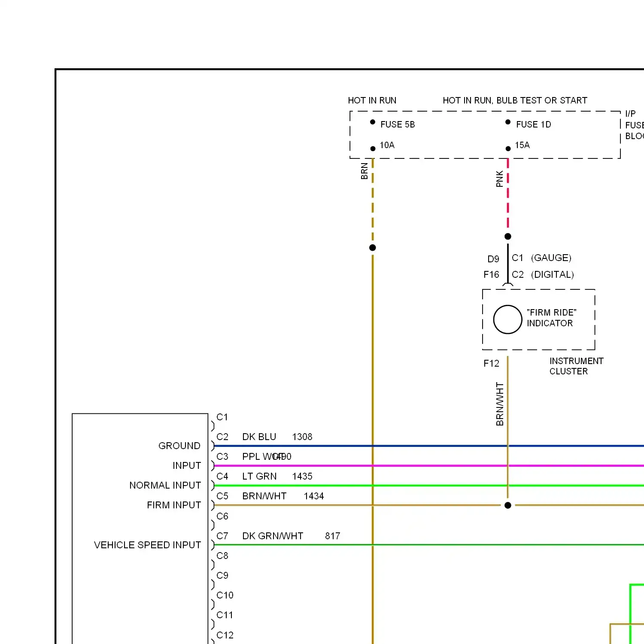
Task: Select the "FUSE 5B" label
Action: pos(398,125)
